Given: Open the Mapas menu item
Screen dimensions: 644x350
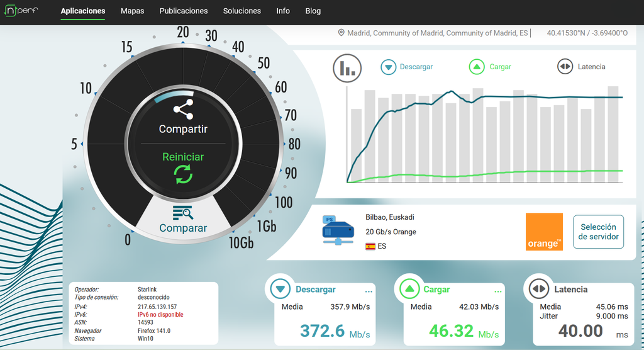Looking at the screenshot, I should (132, 11).
